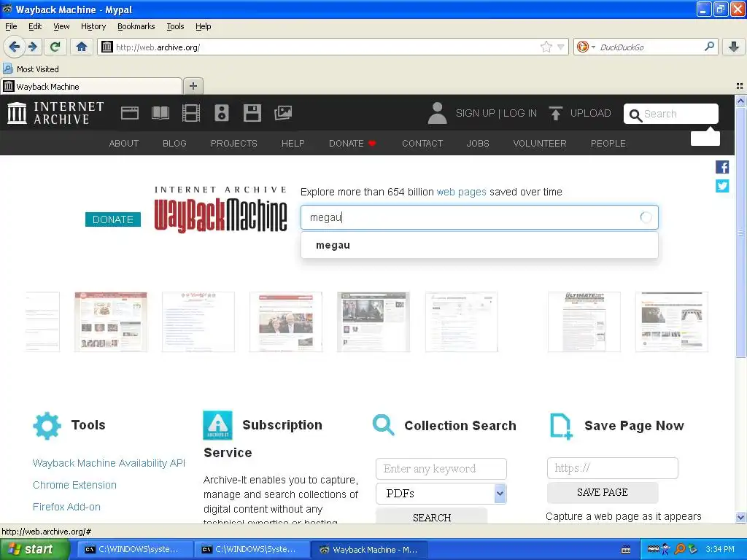Click the 'web pages' hyperlink
This screenshot has width=747, height=560.
coord(461,192)
